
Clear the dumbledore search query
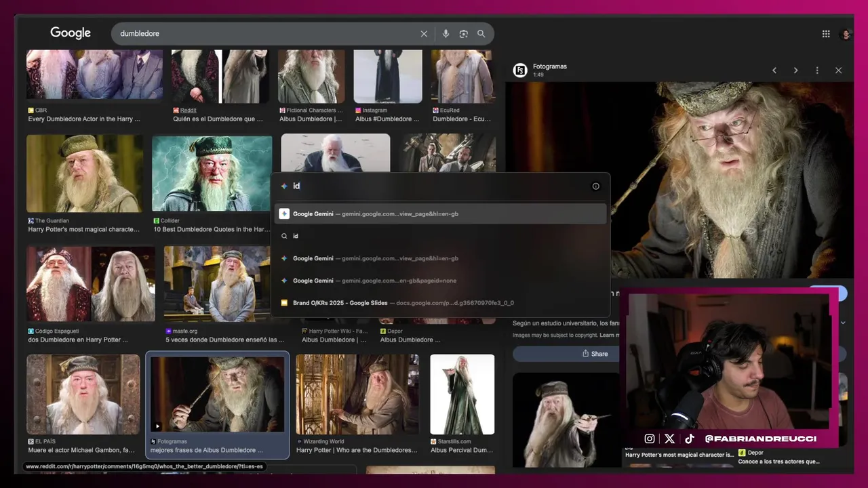click(x=424, y=34)
